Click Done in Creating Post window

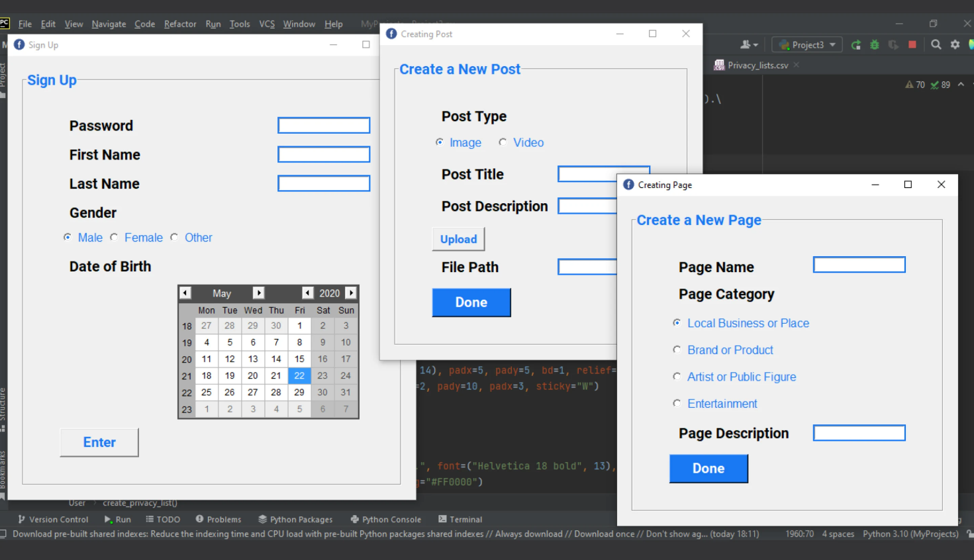[471, 303]
